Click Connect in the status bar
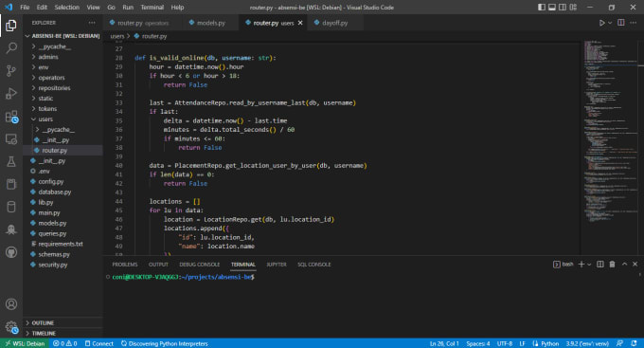 99,343
